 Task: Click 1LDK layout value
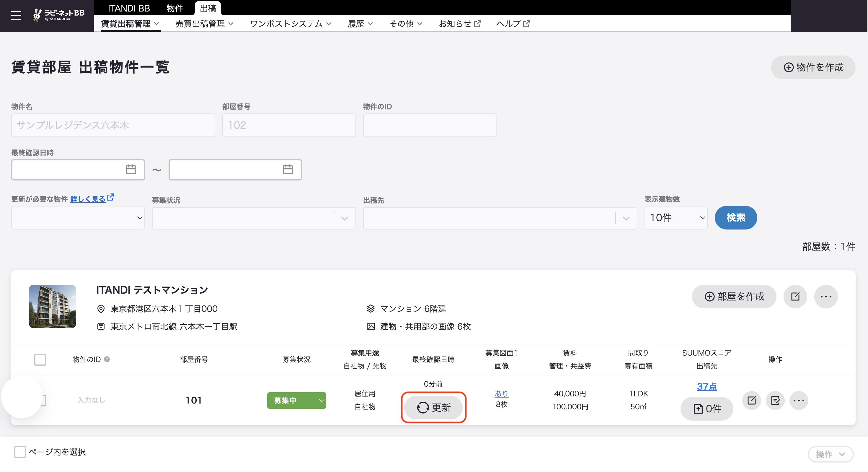click(x=638, y=393)
